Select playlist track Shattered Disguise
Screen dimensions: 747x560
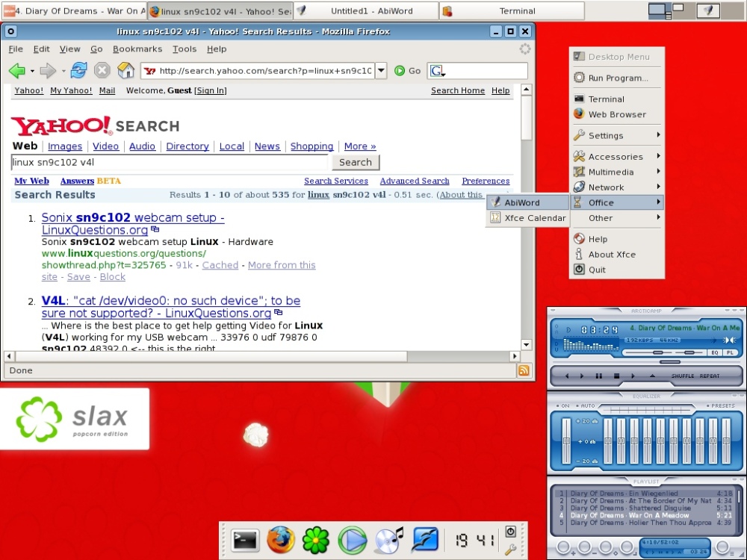point(646,508)
